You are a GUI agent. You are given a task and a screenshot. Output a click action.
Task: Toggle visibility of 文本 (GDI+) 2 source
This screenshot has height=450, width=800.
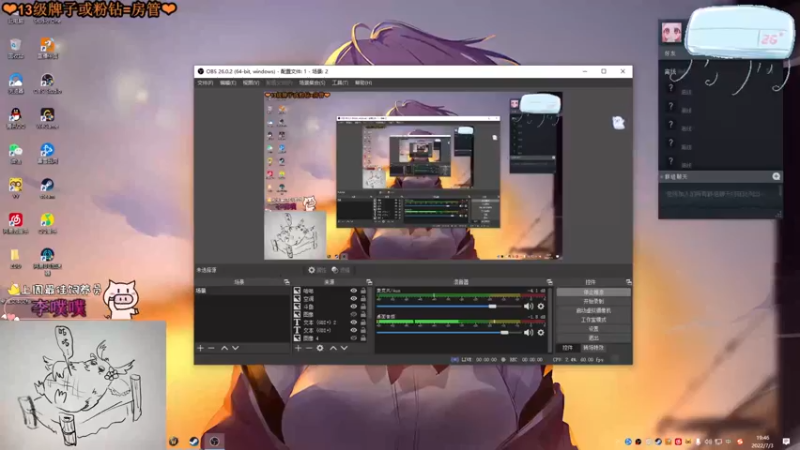point(353,322)
